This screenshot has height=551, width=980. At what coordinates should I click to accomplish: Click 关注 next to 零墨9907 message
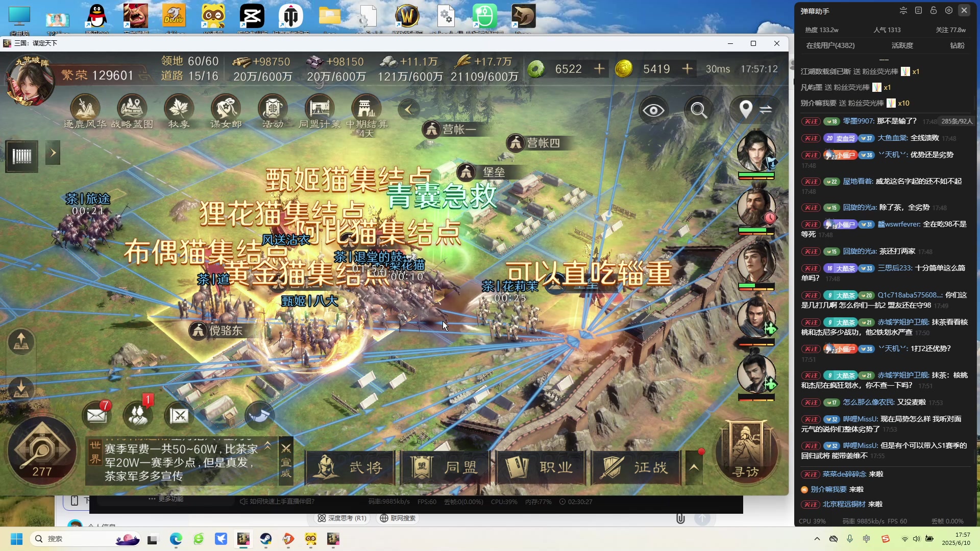[811, 121]
